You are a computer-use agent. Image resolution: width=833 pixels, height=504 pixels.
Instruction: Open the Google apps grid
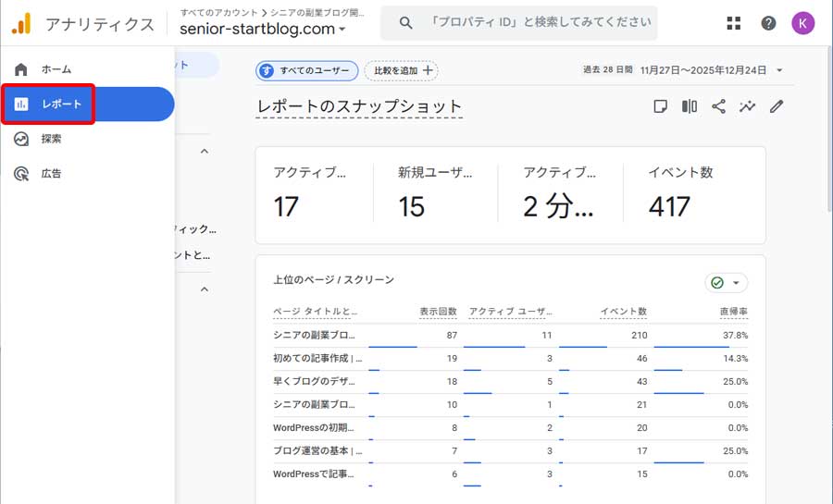(734, 23)
